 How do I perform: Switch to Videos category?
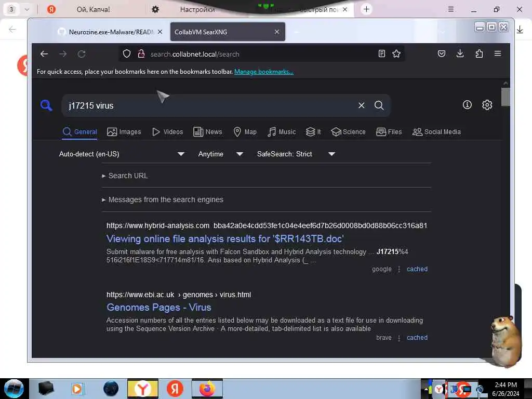[x=168, y=131]
